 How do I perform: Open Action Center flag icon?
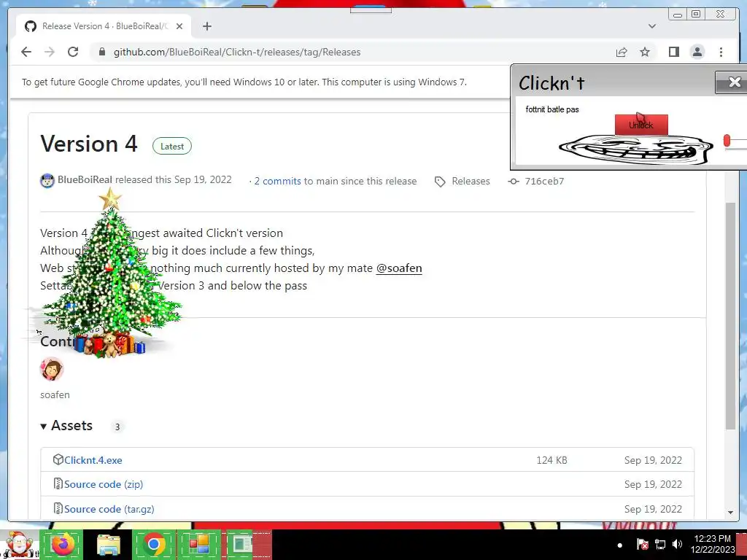(x=642, y=544)
